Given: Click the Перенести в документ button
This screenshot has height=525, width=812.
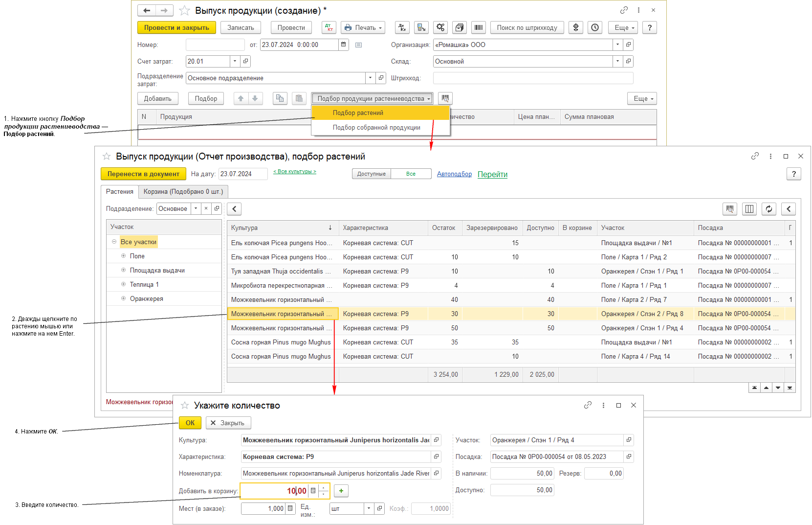Looking at the screenshot, I should tap(143, 174).
